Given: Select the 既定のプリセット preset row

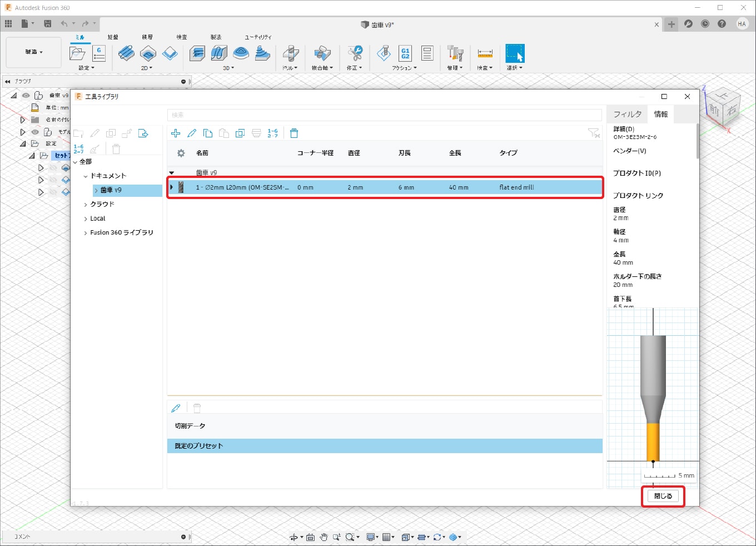Looking at the screenshot, I should (384, 446).
